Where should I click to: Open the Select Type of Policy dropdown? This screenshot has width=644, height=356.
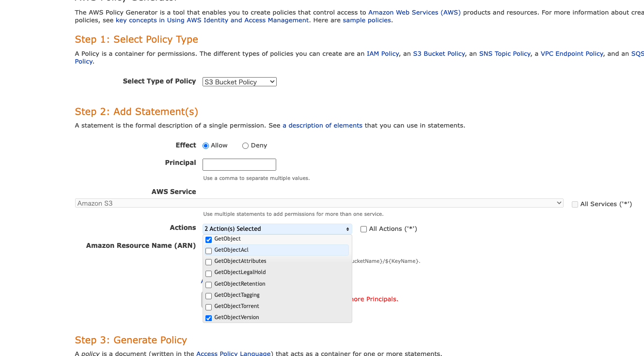(x=239, y=82)
